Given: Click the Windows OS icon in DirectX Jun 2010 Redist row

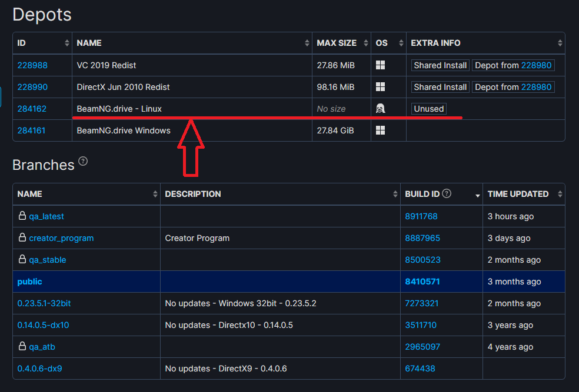Looking at the screenshot, I should click(x=380, y=87).
